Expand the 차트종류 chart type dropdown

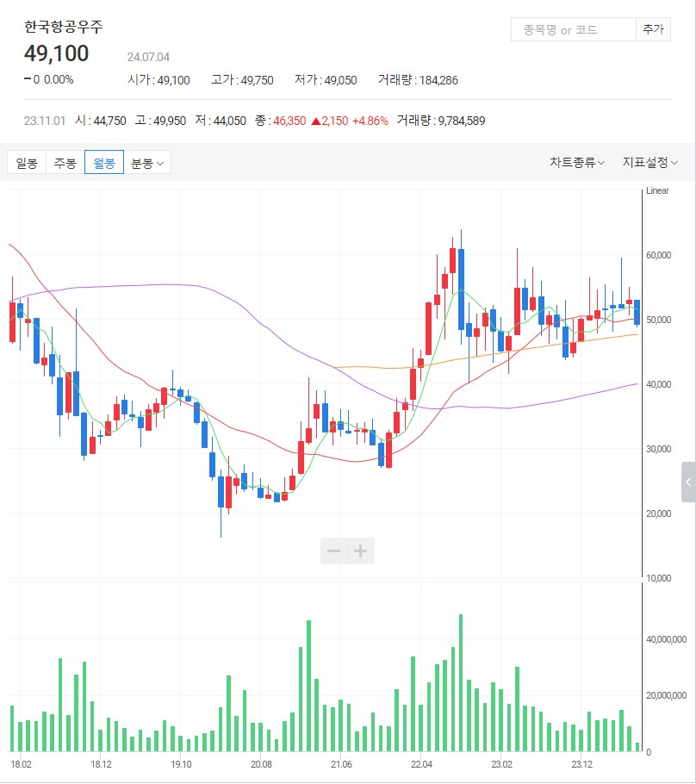[x=576, y=163]
